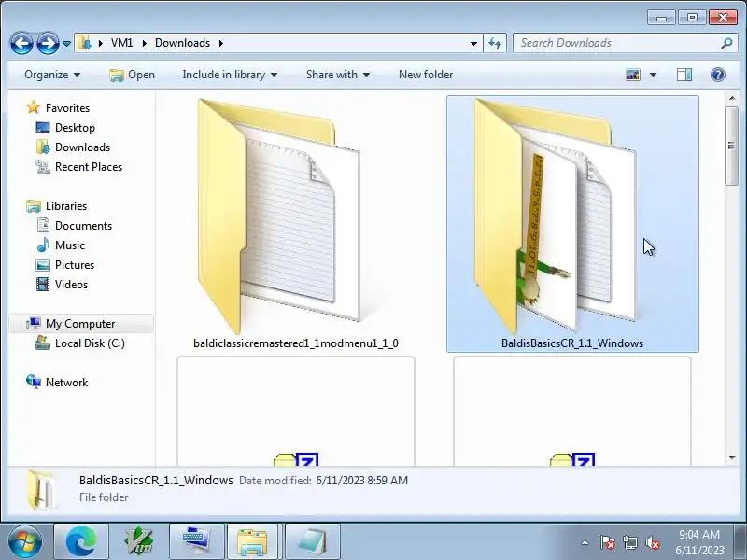The height and width of the screenshot is (560, 747).
Task: Launch Microsoft Edge from the taskbar
Action: pyautogui.click(x=81, y=542)
